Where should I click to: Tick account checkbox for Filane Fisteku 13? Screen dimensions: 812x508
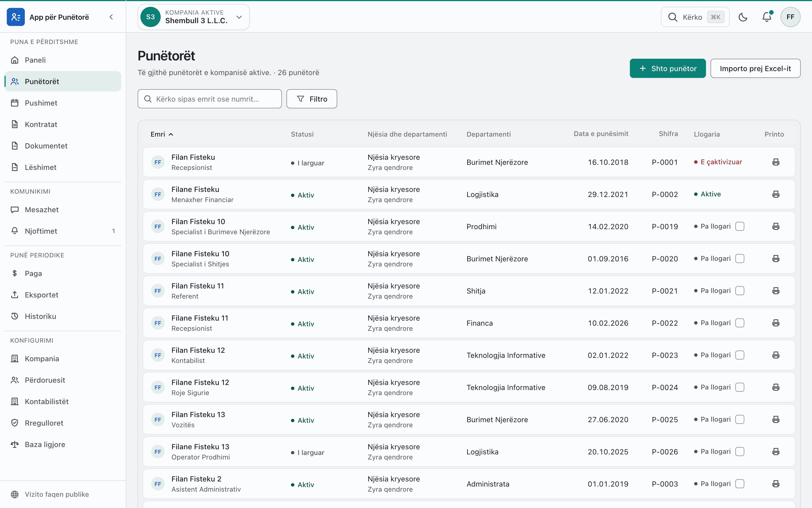[740, 452]
